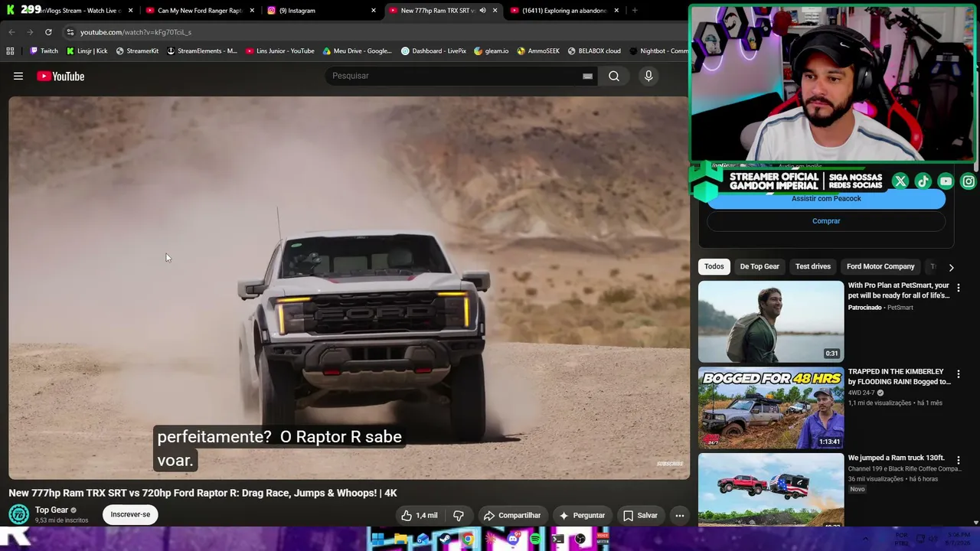Image resolution: width=980 pixels, height=551 pixels.
Task: Open the PetSmart ad thumbnail
Action: (x=771, y=321)
